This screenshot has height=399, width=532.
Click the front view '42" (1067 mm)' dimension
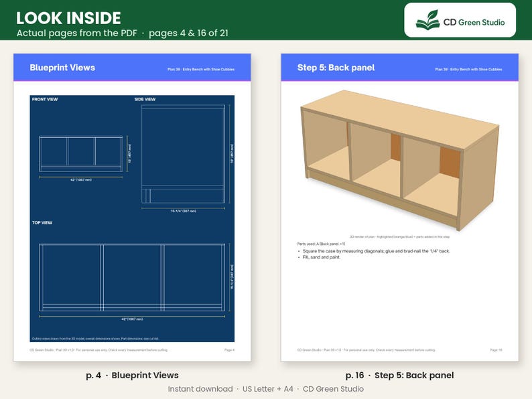(x=81, y=179)
